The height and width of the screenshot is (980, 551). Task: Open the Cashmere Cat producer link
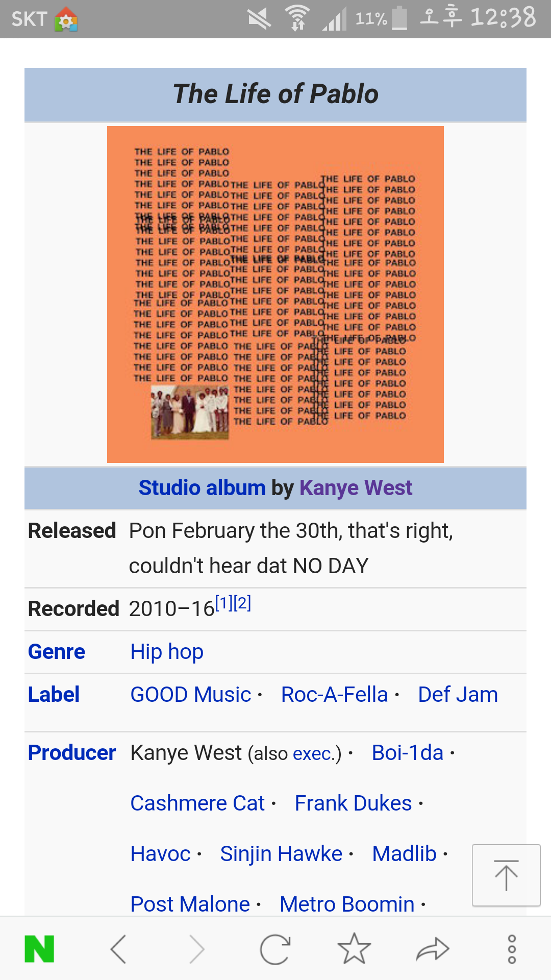tap(197, 803)
